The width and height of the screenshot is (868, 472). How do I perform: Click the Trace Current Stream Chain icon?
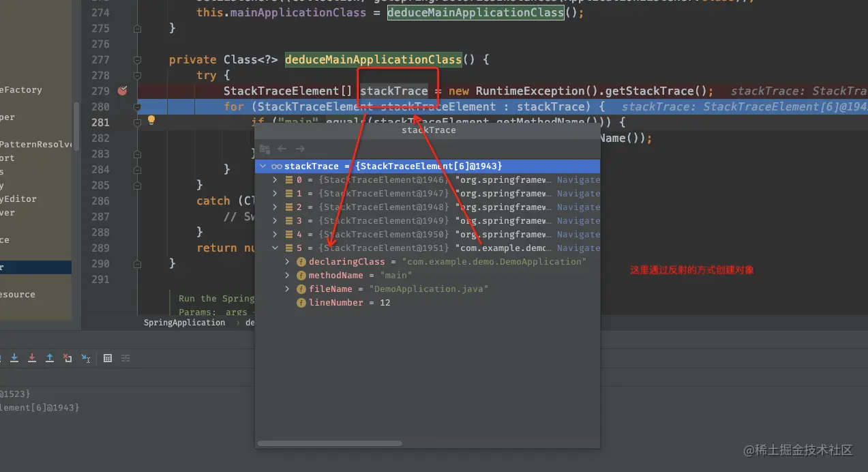(x=125, y=358)
